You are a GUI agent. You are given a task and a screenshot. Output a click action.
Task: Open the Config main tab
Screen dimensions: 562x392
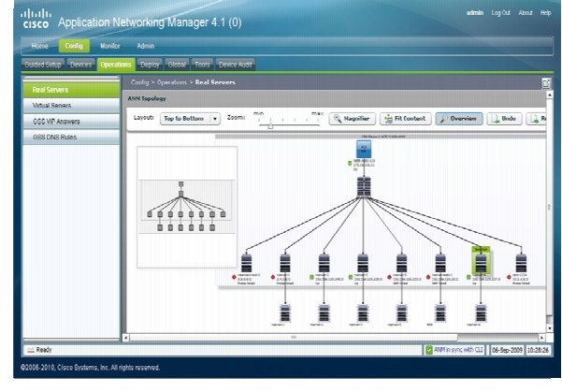point(74,46)
